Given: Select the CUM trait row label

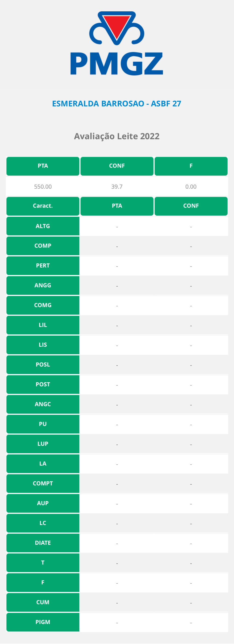Looking at the screenshot, I should pyautogui.click(x=43, y=602).
